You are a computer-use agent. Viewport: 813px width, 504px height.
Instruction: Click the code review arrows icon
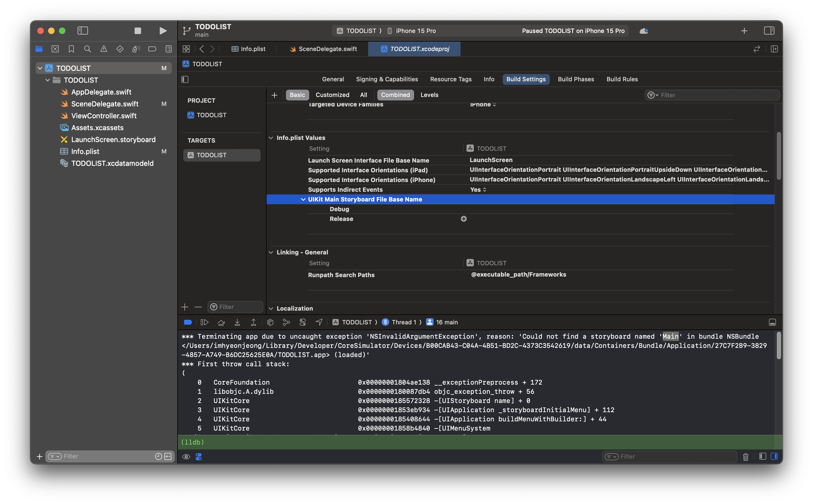point(756,49)
